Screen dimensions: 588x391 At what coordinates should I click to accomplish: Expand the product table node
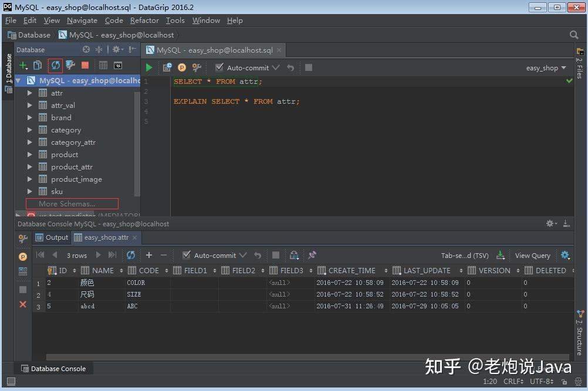[29, 154]
